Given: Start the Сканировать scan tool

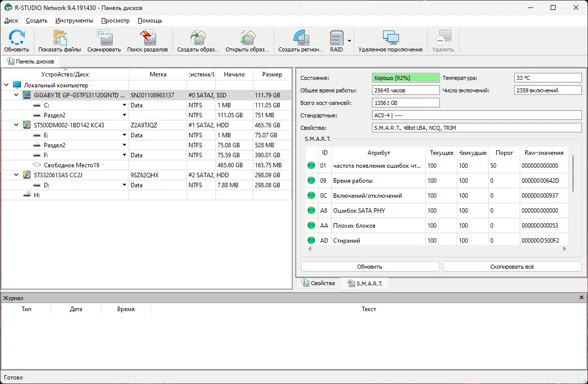Looking at the screenshot, I should [104, 37].
